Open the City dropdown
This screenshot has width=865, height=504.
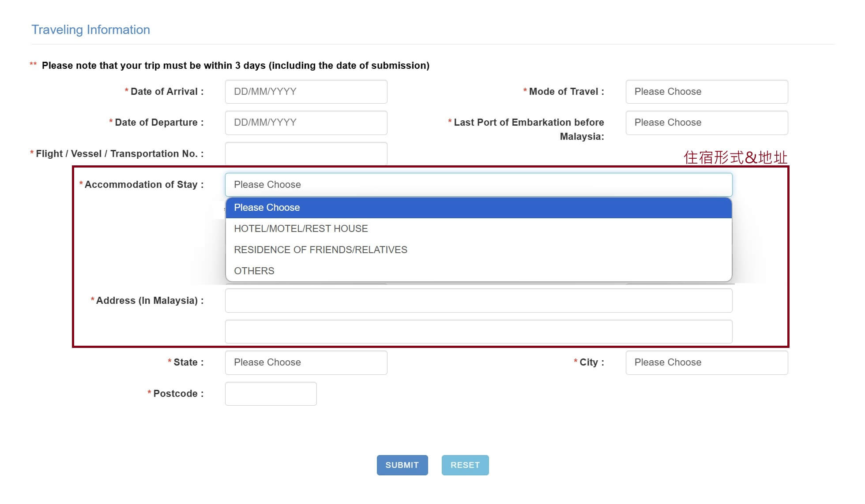706,362
